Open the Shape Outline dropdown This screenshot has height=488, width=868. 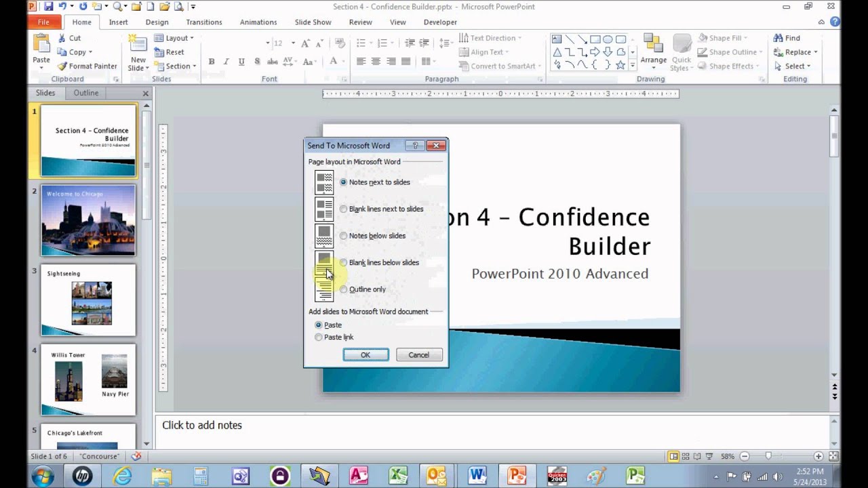[x=730, y=52]
